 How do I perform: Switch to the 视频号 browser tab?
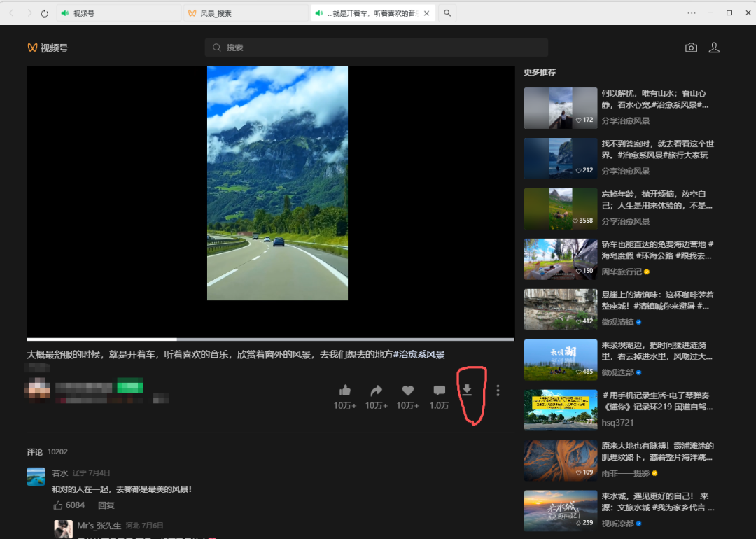pyautogui.click(x=84, y=12)
